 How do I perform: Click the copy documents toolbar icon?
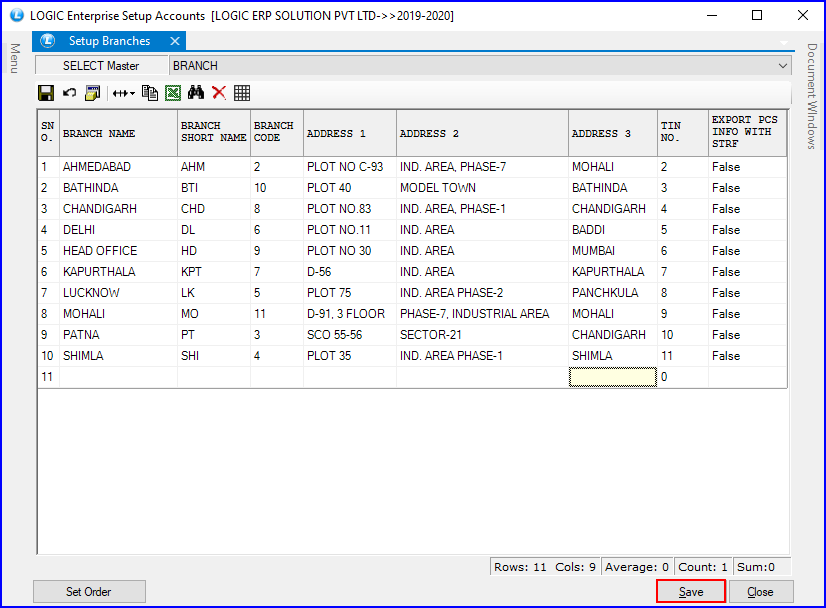coord(150,93)
